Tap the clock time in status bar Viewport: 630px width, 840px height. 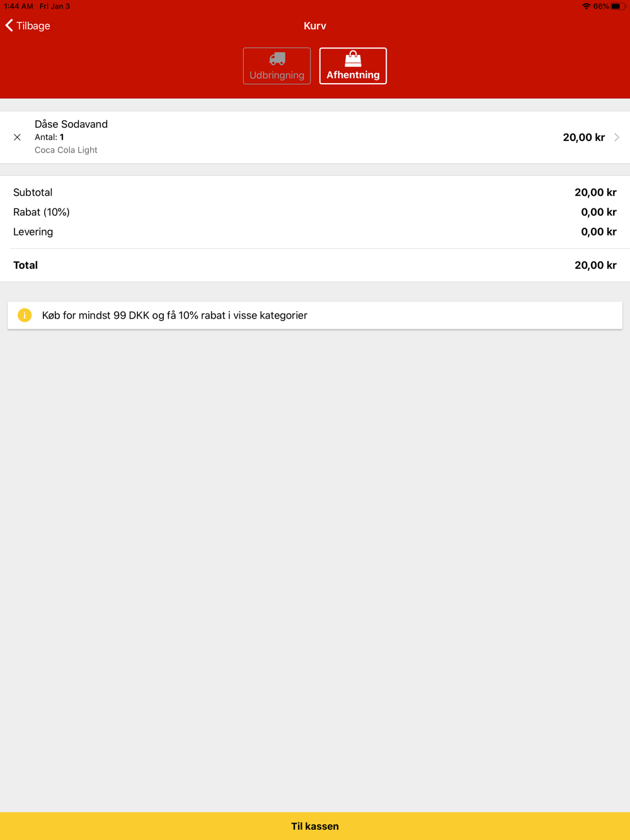[18, 6]
